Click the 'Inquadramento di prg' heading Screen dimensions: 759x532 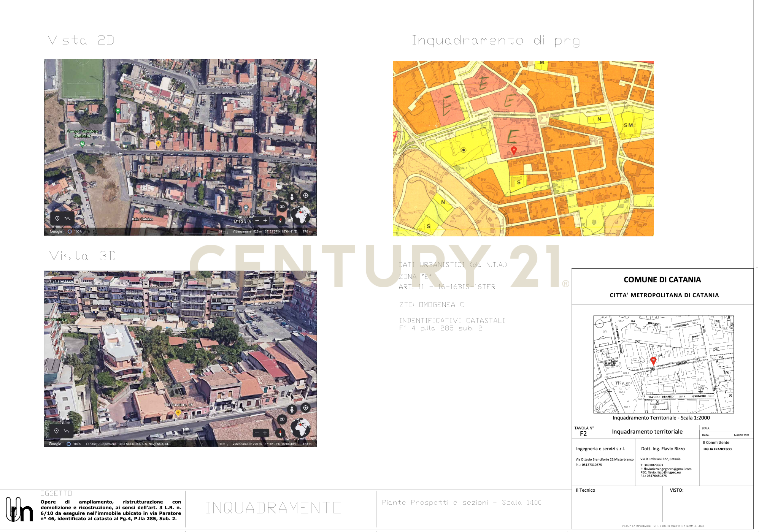(x=496, y=41)
